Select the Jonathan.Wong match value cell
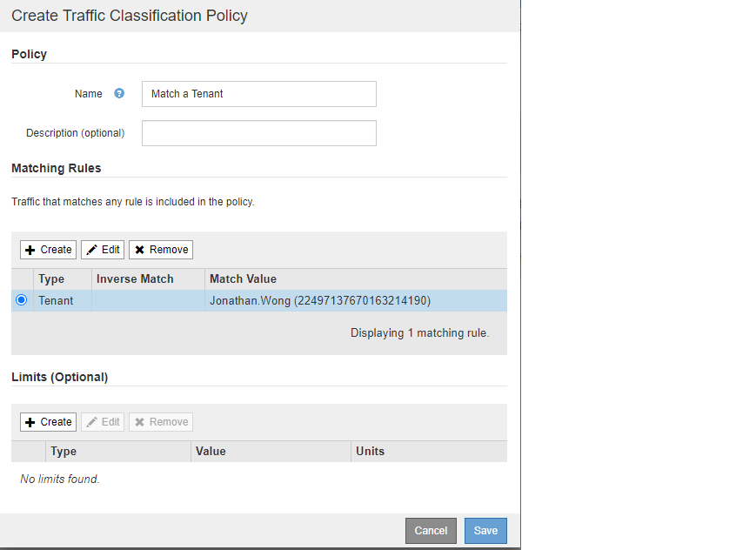 point(320,301)
